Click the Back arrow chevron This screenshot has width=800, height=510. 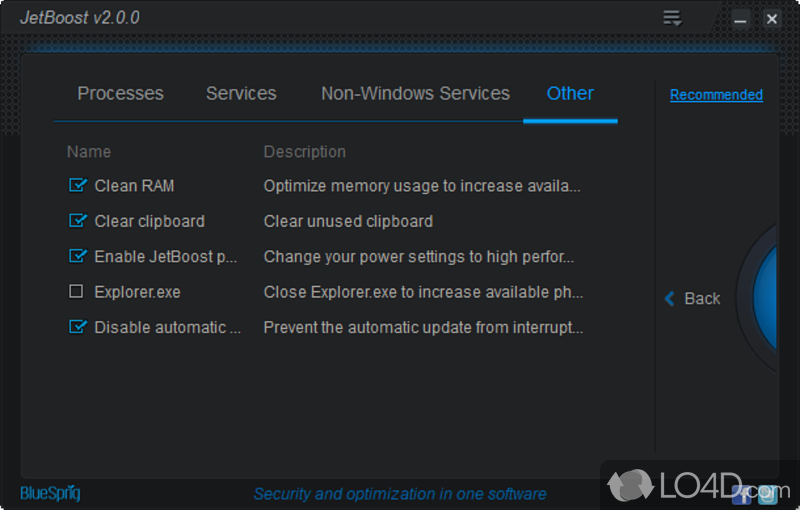click(x=670, y=298)
